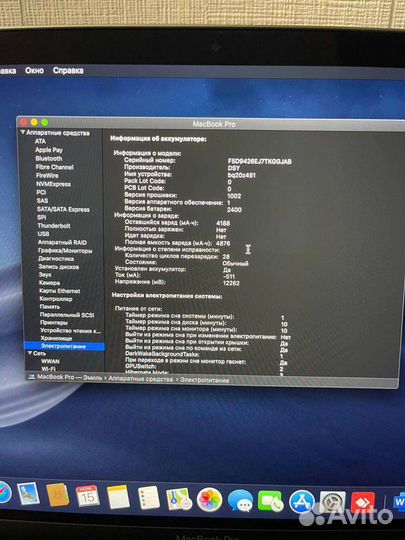Select USB in the sidebar

click(x=43, y=234)
